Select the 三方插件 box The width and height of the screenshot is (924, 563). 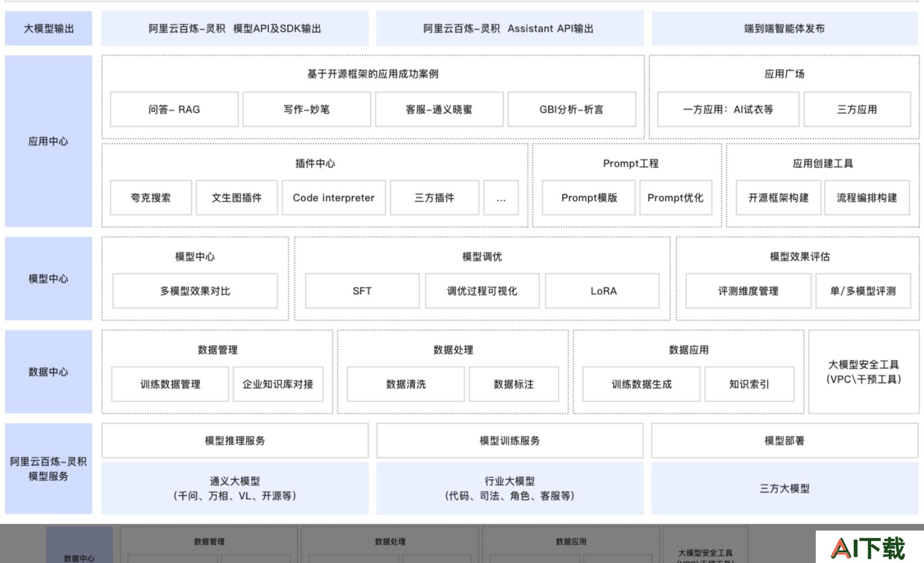coord(434,198)
